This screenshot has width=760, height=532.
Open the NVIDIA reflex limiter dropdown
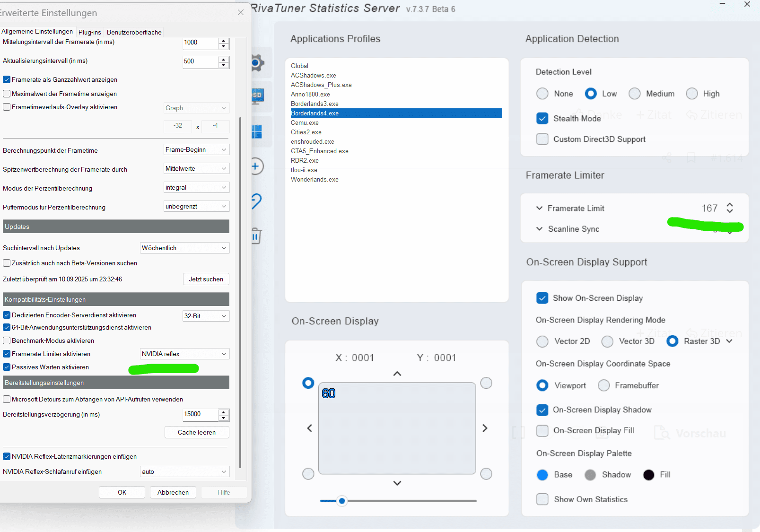(x=184, y=354)
